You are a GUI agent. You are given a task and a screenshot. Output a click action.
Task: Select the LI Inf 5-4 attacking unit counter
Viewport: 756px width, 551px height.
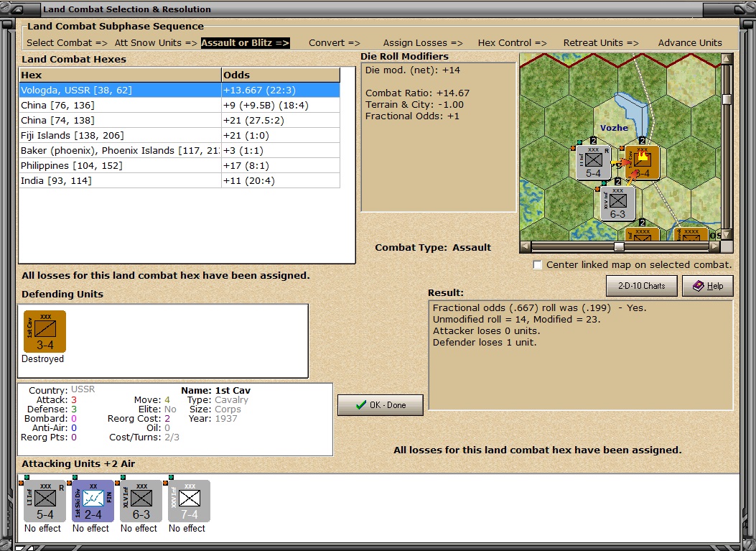pyautogui.click(x=45, y=501)
